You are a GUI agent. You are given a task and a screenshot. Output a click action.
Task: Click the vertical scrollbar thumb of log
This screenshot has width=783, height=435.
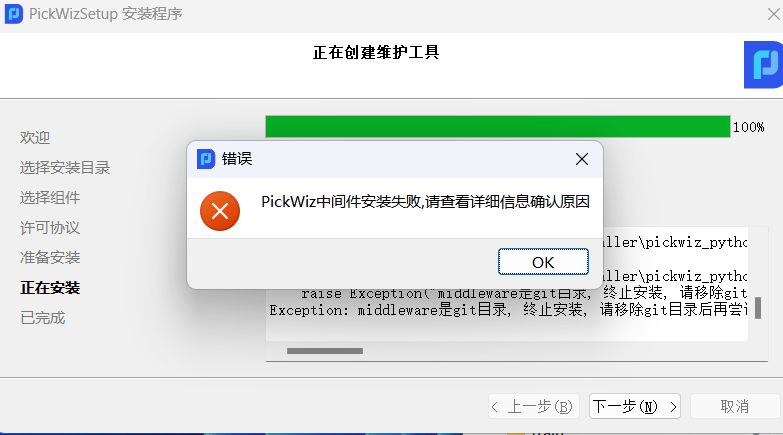(758, 308)
